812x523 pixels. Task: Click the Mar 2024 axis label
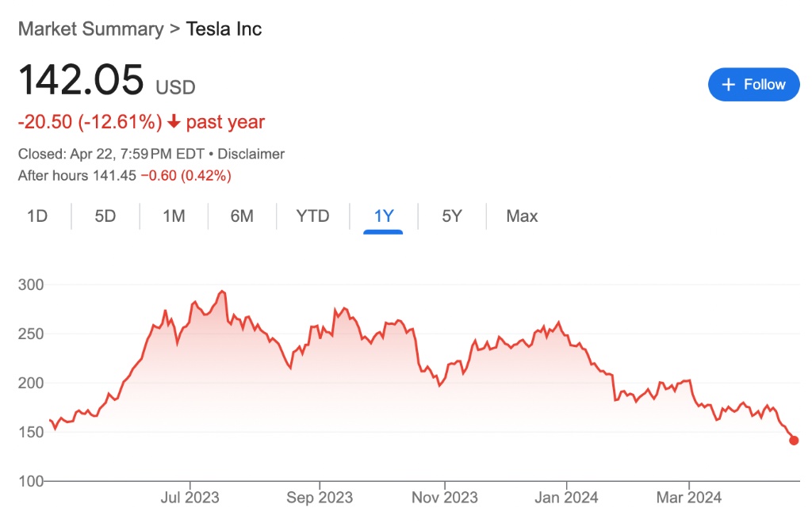[x=689, y=498]
